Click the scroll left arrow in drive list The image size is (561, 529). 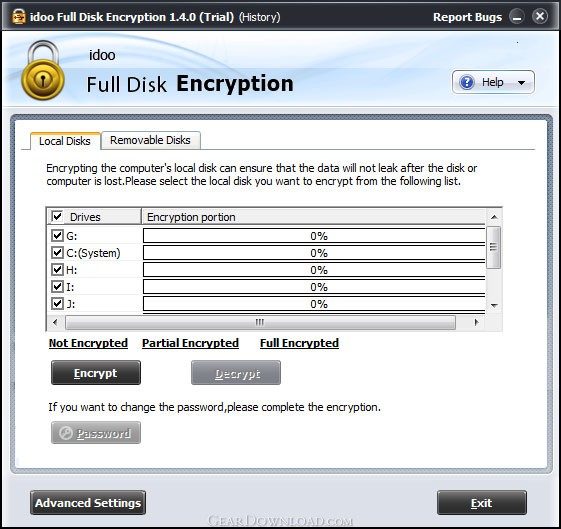pos(55,322)
